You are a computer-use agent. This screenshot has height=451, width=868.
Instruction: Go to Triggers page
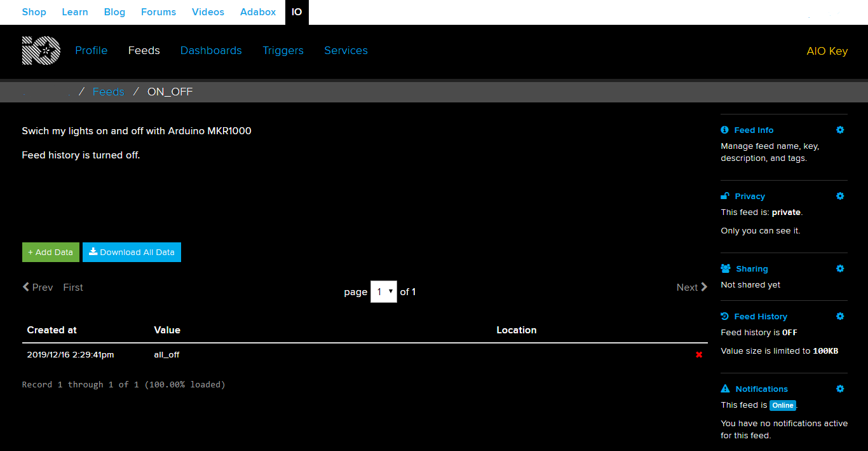pos(283,50)
